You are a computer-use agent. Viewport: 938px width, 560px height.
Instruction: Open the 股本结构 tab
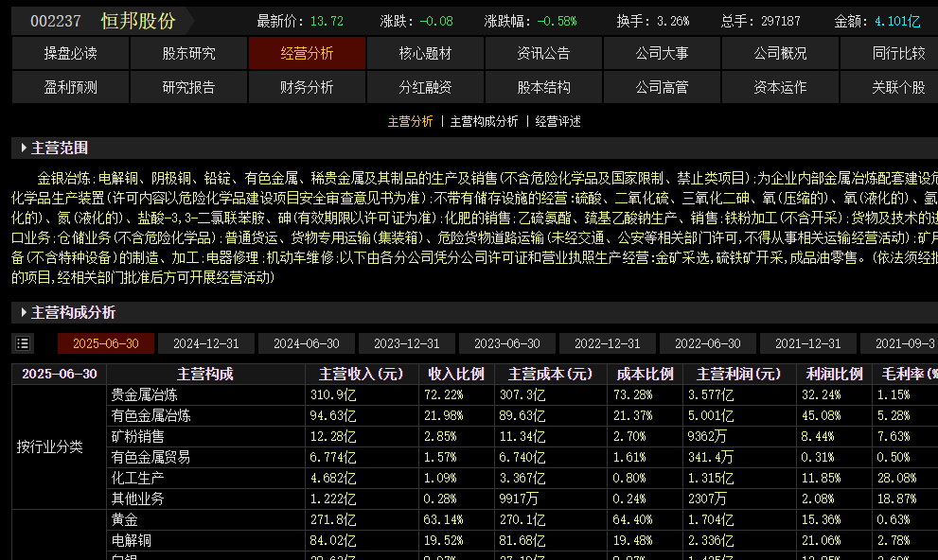click(x=544, y=87)
